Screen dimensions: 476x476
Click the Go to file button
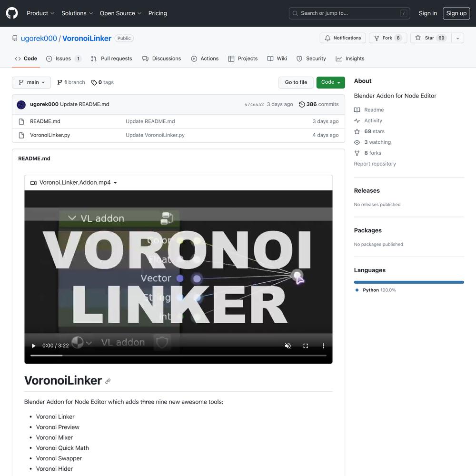click(296, 82)
